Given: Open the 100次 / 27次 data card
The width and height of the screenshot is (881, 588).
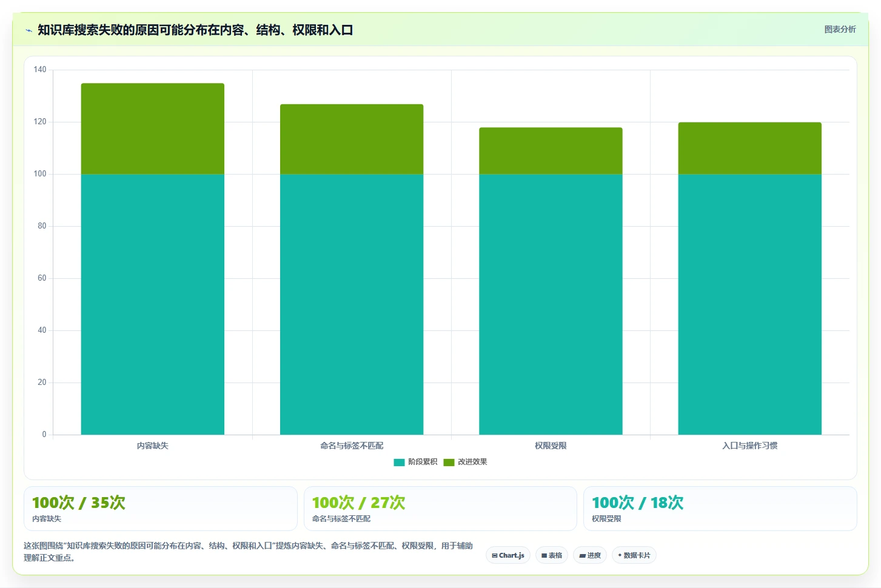Looking at the screenshot, I should (440, 509).
